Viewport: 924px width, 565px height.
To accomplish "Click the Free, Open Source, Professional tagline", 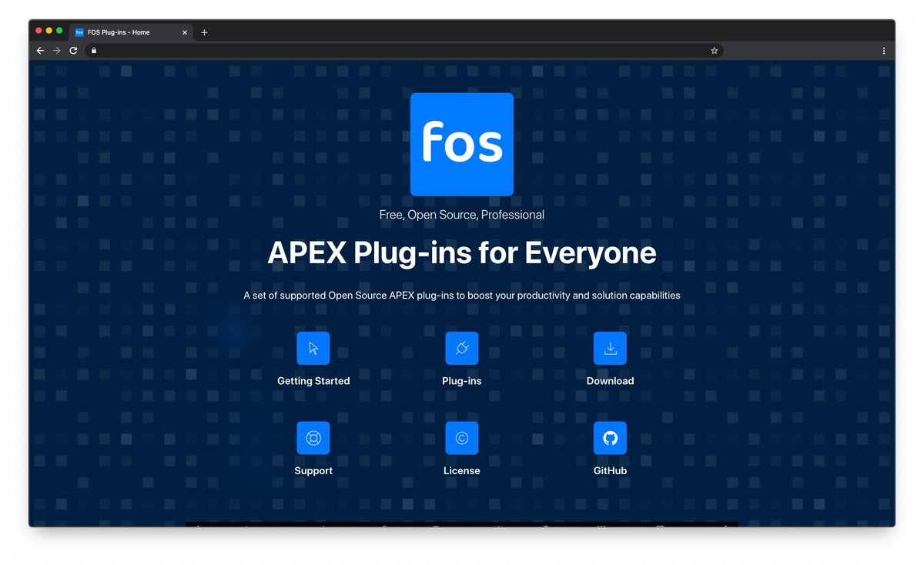I will coord(462,215).
